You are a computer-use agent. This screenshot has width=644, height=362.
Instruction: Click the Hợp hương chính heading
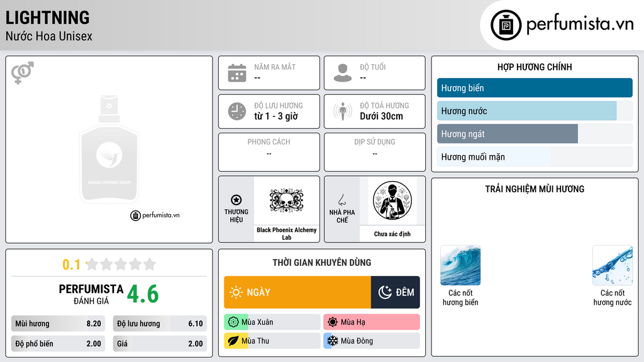pos(535,67)
